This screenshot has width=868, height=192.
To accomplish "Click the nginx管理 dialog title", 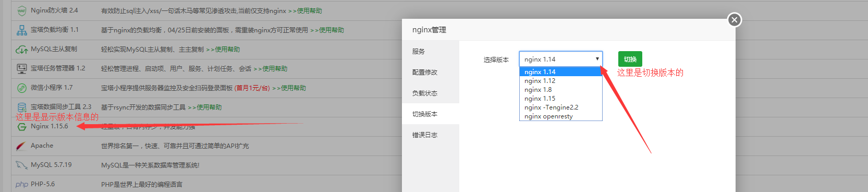I will pyautogui.click(x=429, y=30).
